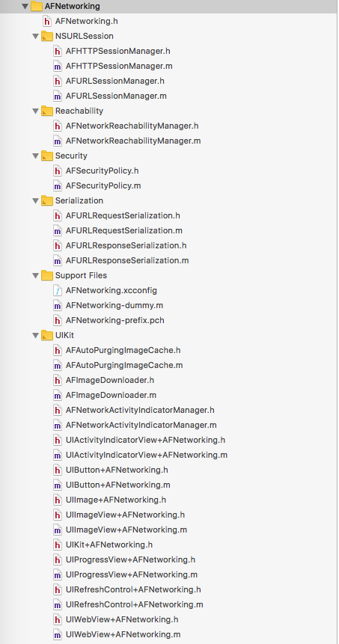Click the AFNetworking-prefix.pch file icon
Image resolution: width=339 pixels, height=644 pixels.
click(58, 321)
